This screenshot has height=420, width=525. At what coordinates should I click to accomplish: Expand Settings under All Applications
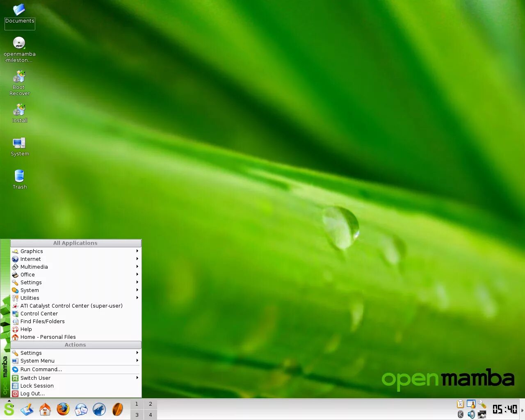pyautogui.click(x=76, y=282)
